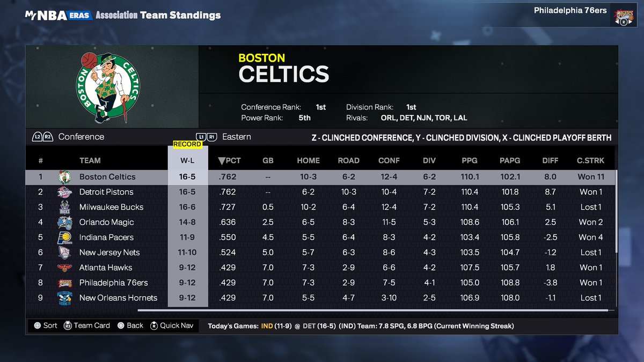
Task: Click the New Orleans Hornets team logo
Action: (64, 298)
